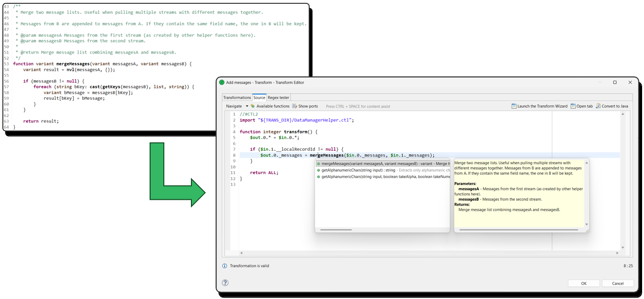The height and width of the screenshot is (299, 644).
Task: Click editor vertical scrollbar down arrow
Action: point(623,248)
